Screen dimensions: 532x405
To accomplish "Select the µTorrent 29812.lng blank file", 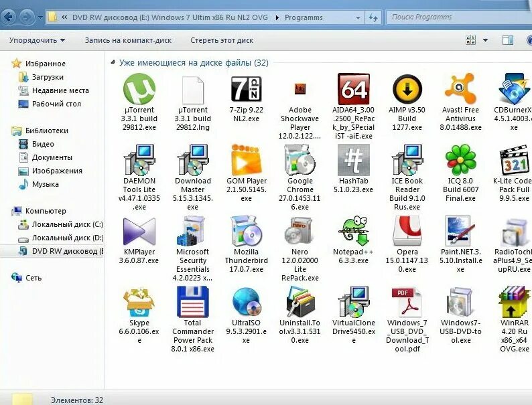I will point(193,90).
